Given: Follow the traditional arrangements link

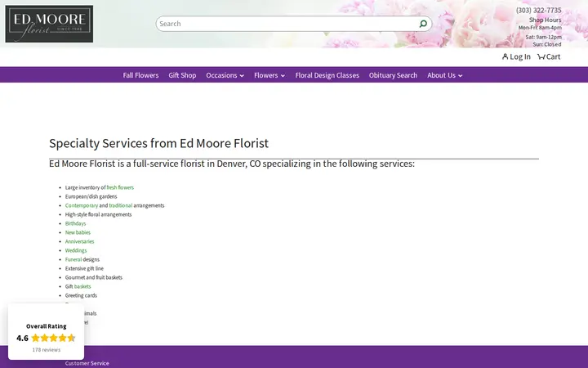Looking at the screenshot, I should 120,205.
